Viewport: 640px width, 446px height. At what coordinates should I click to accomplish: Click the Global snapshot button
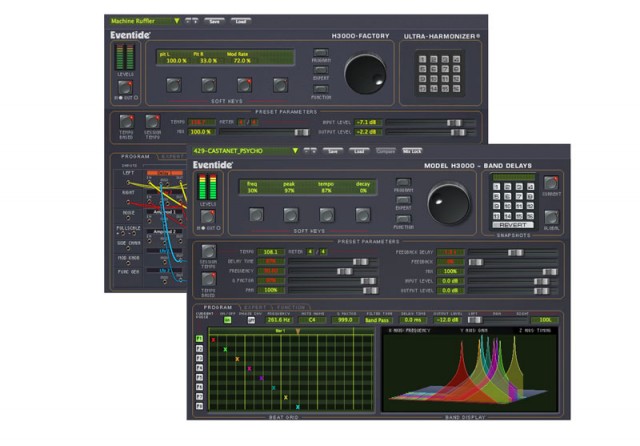point(551,217)
